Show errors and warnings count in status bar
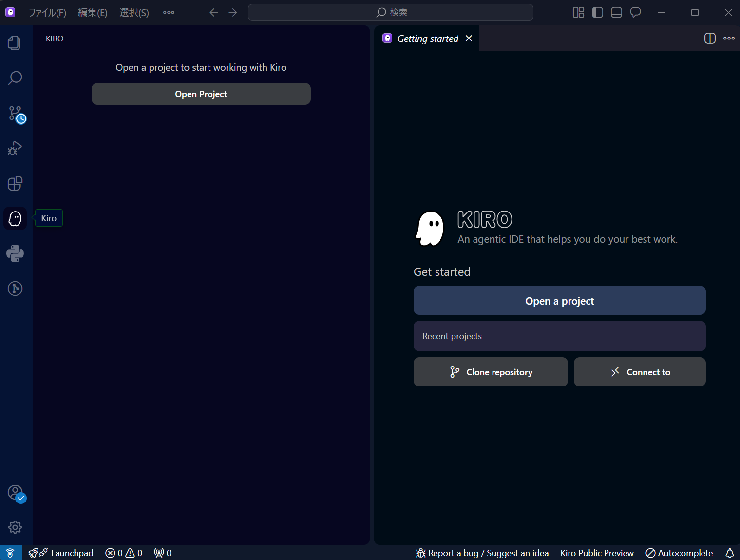The image size is (740, 560). (124, 553)
